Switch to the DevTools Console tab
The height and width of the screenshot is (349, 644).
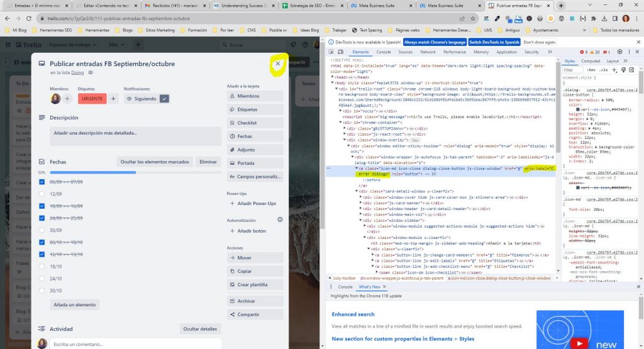click(384, 52)
